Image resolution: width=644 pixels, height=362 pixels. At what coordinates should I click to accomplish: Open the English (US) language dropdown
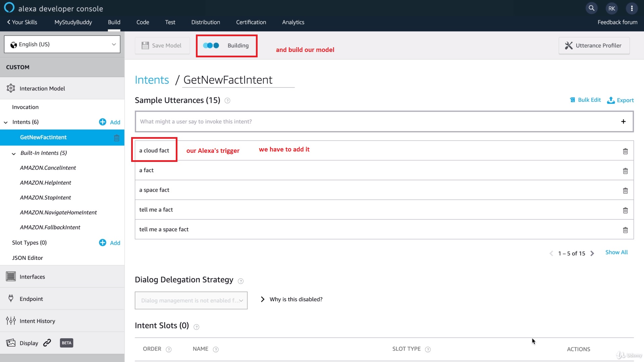(62, 44)
